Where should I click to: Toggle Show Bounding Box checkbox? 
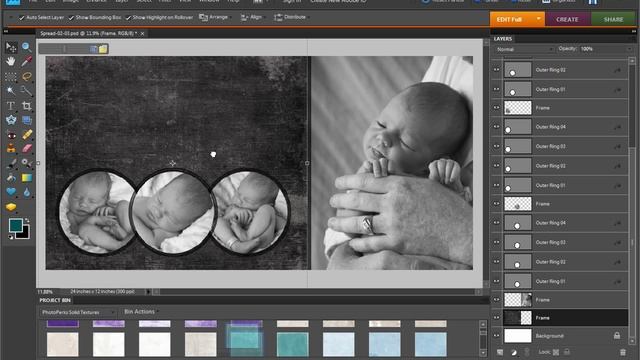[71, 18]
